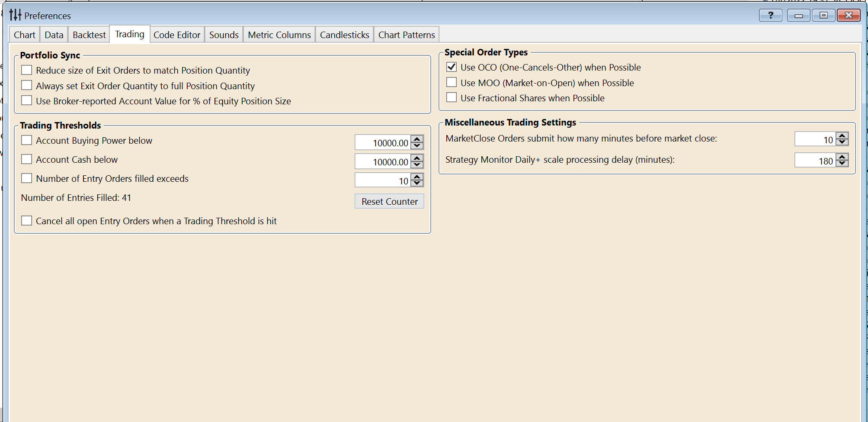Uncheck Use OCO (One-Cancels-Other) when Possible
This screenshot has width=868, height=422.
point(452,67)
